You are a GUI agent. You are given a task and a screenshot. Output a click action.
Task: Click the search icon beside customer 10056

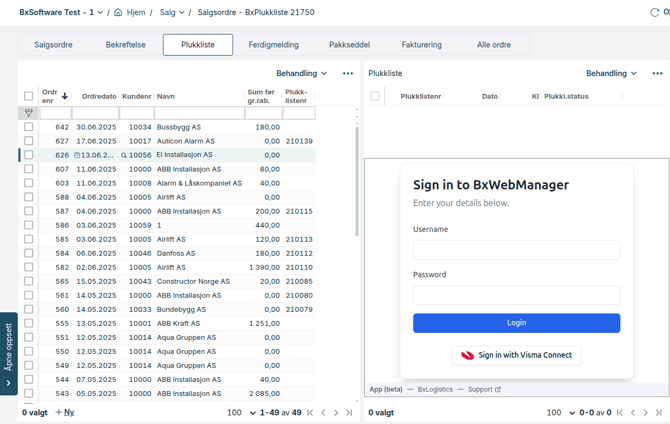124,156
